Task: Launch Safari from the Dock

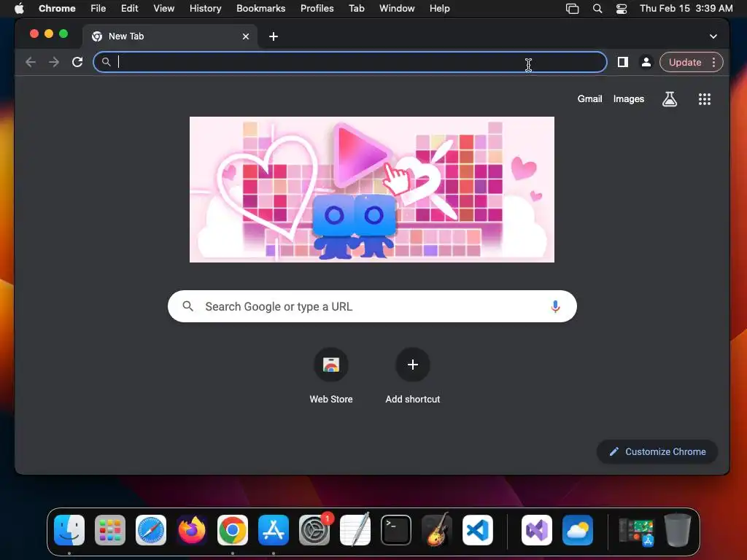Action: 151,530
